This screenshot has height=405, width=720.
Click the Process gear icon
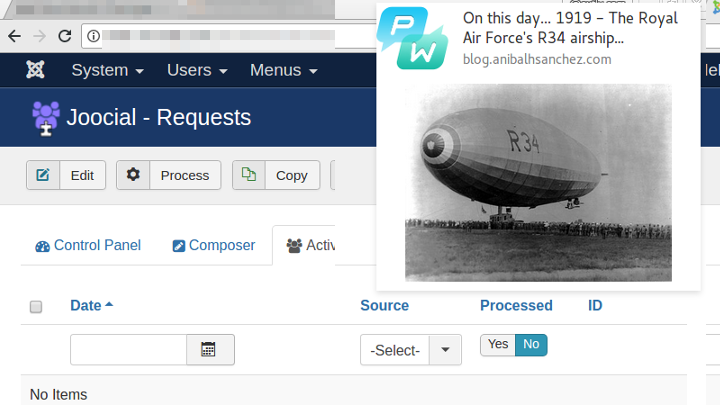133,175
